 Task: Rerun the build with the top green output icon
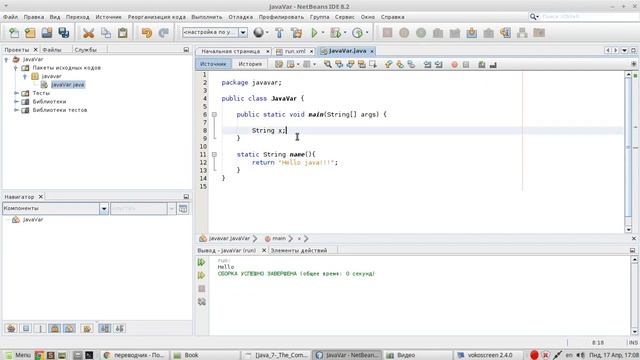tap(202, 262)
